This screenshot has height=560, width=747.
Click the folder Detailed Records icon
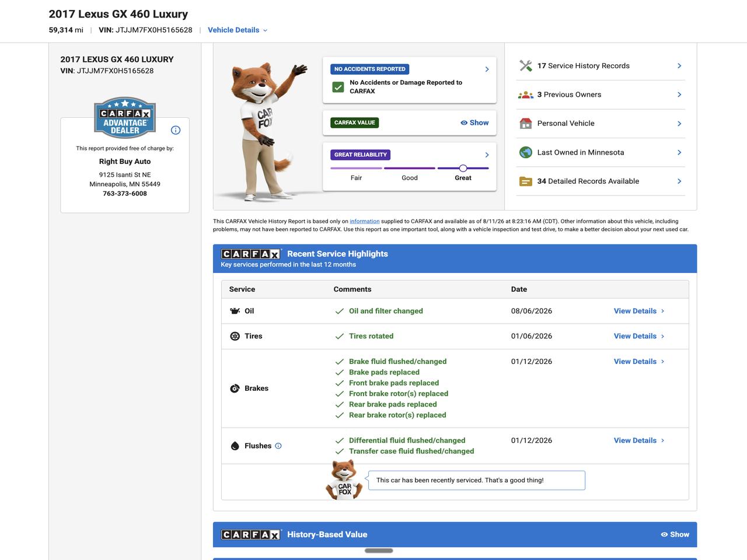pos(525,181)
